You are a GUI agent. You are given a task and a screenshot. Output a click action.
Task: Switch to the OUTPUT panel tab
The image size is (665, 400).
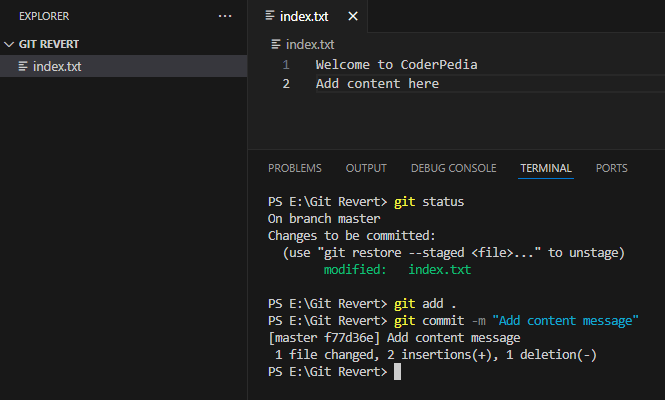pyautogui.click(x=366, y=168)
